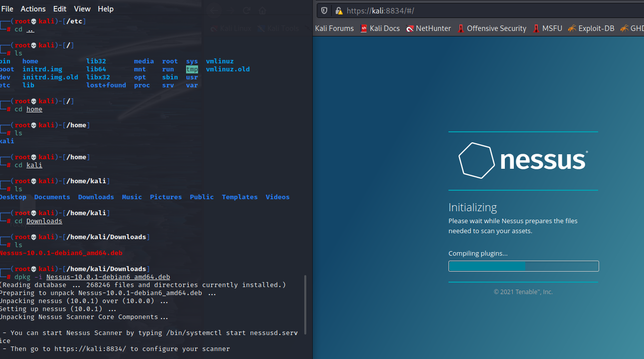Expand the terminal Help menu
The height and width of the screenshot is (359, 644).
coord(106,9)
